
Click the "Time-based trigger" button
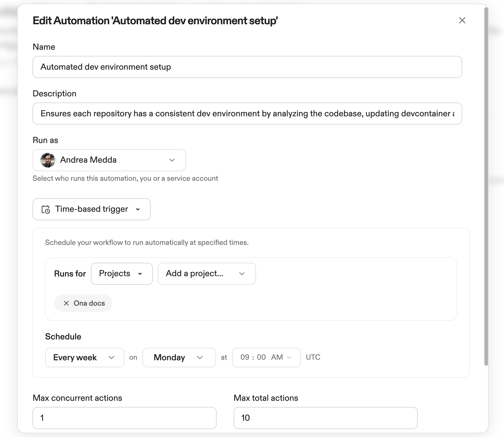91,209
